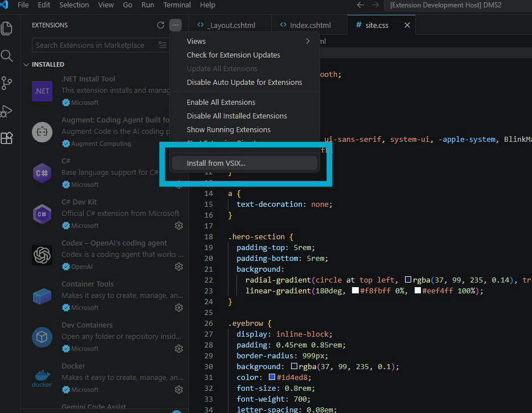Open manage gear for Codex extension

179,267
